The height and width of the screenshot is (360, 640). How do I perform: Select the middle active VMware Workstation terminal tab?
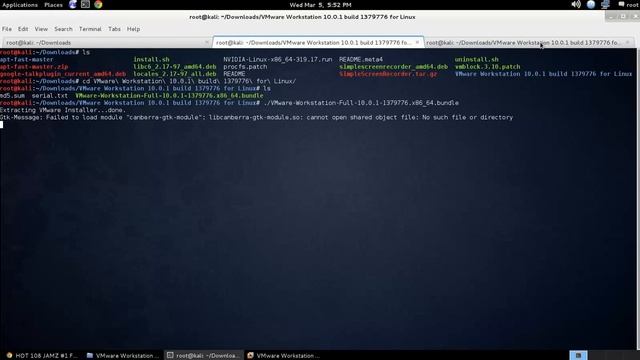pos(318,42)
